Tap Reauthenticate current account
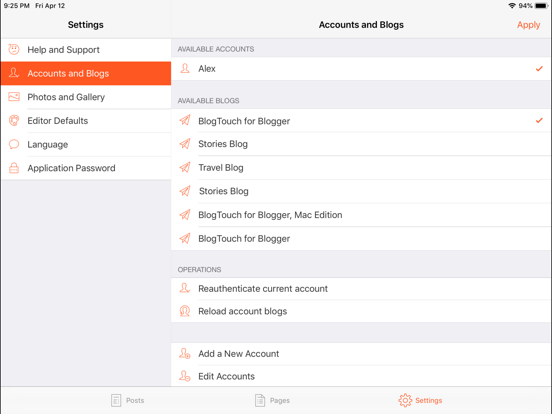The height and width of the screenshot is (414, 552). click(x=361, y=289)
